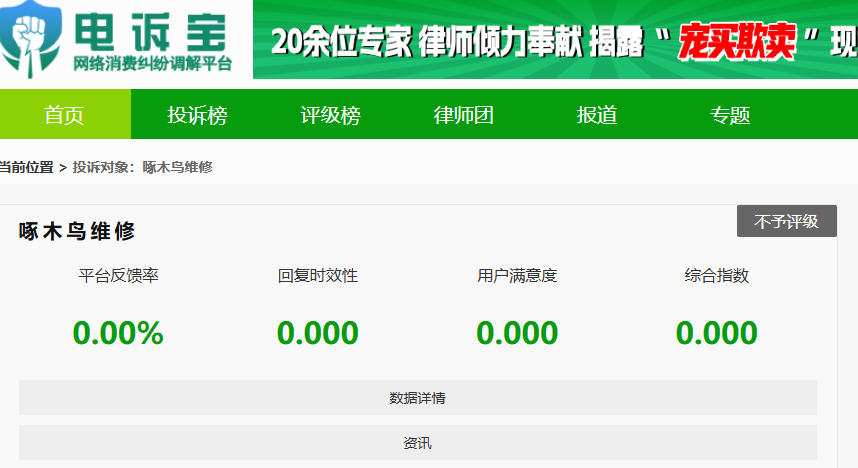Click the 当前位置 breadcrumb label
The width and height of the screenshot is (858, 468).
[x=26, y=167]
